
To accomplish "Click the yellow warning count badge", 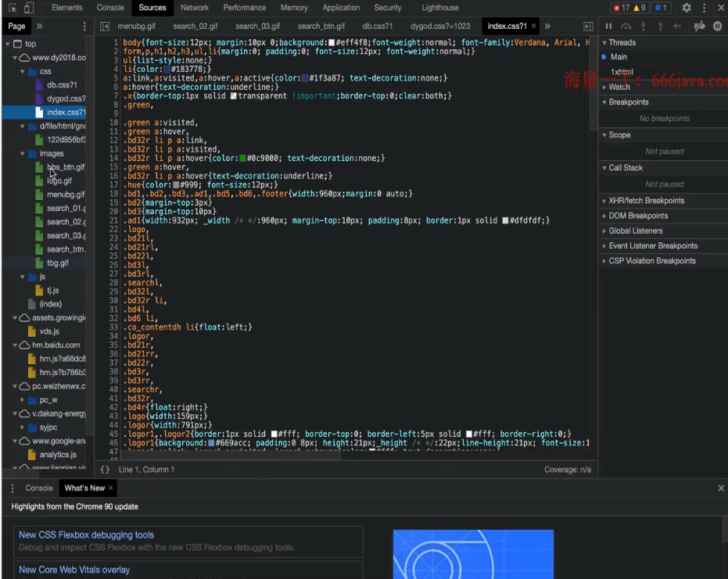I will (x=640, y=8).
